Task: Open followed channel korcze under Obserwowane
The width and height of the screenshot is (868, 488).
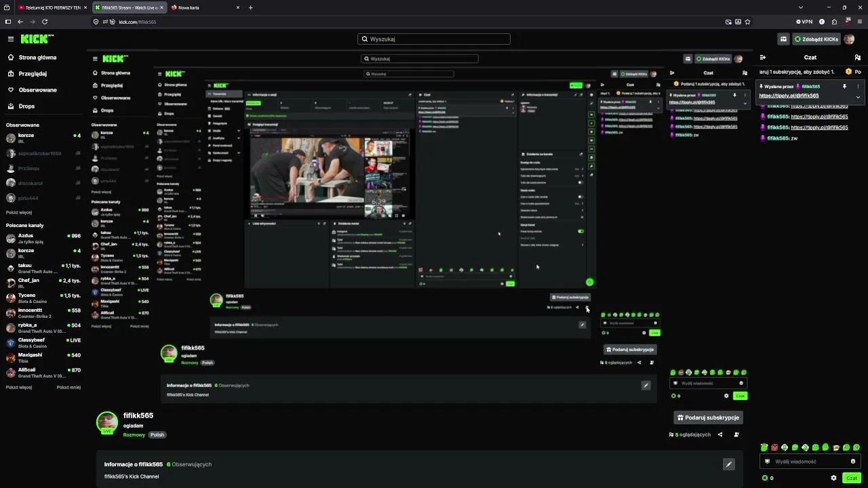Action: (43, 138)
